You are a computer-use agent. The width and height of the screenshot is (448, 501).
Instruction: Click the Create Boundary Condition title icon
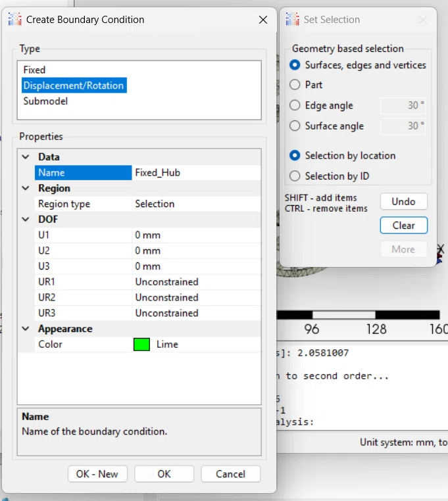[14, 19]
